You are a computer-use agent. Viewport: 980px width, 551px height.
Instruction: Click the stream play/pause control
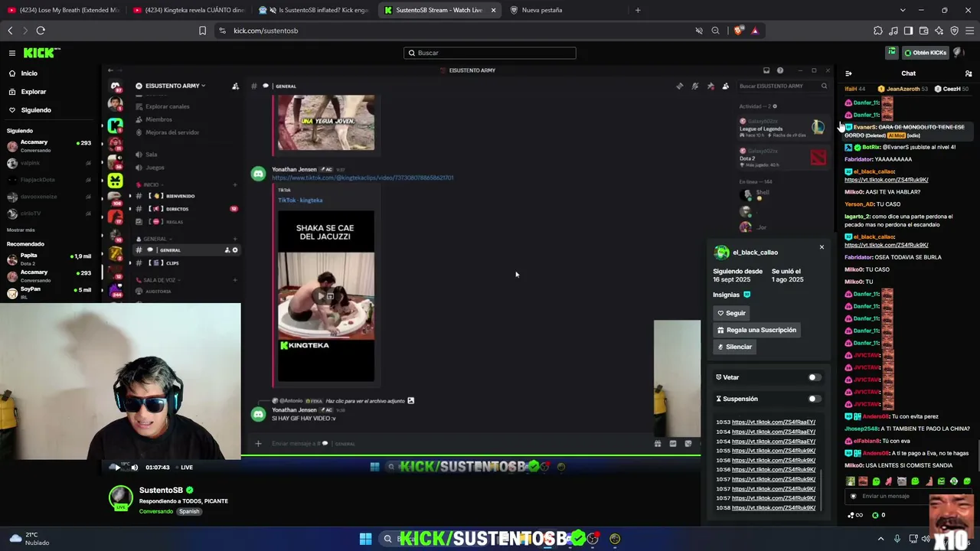tap(117, 468)
